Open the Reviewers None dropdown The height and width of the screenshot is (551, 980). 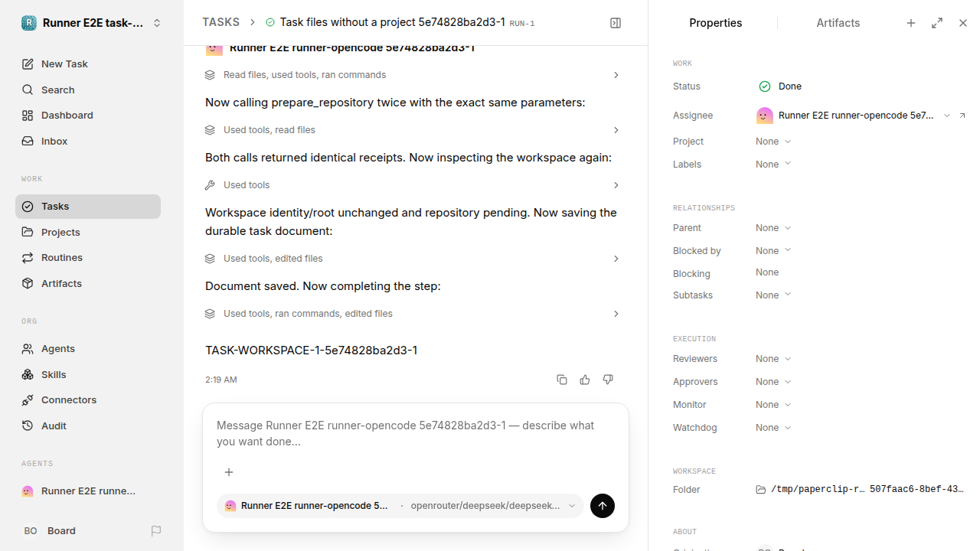point(773,359)
